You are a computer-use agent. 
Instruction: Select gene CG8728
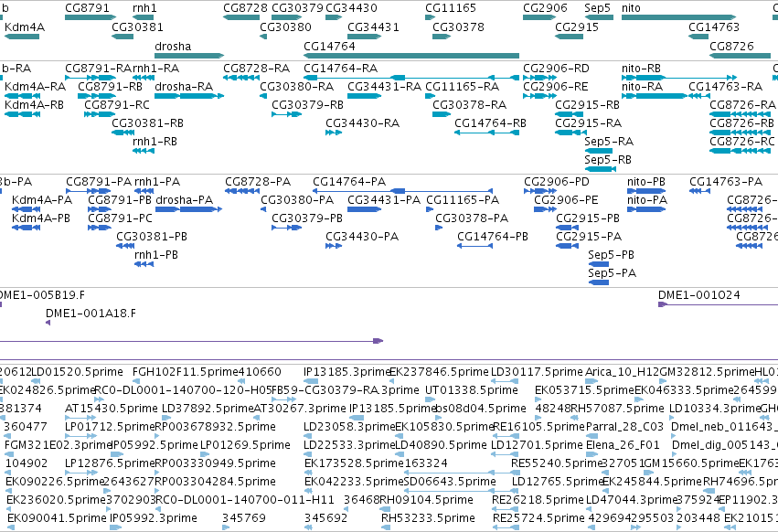point(241,17)
